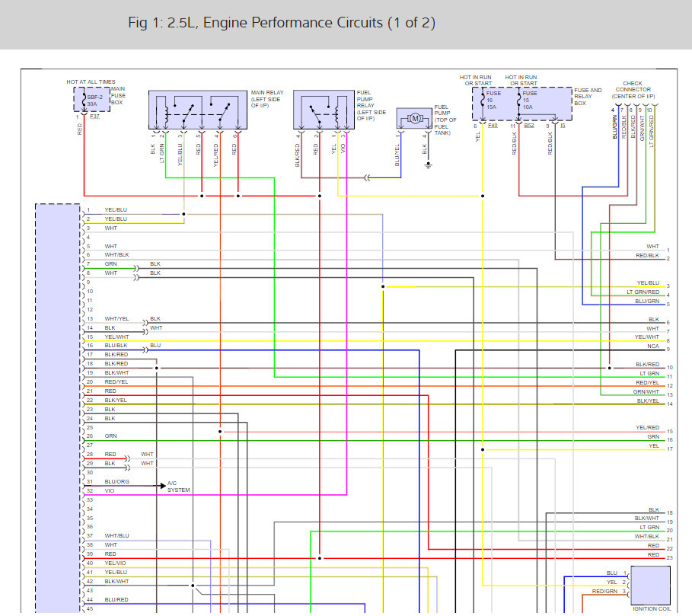Click the large ECM connector block on left
Screen dimensions: 692x616
pyautogui.click(x=58, y=404)
